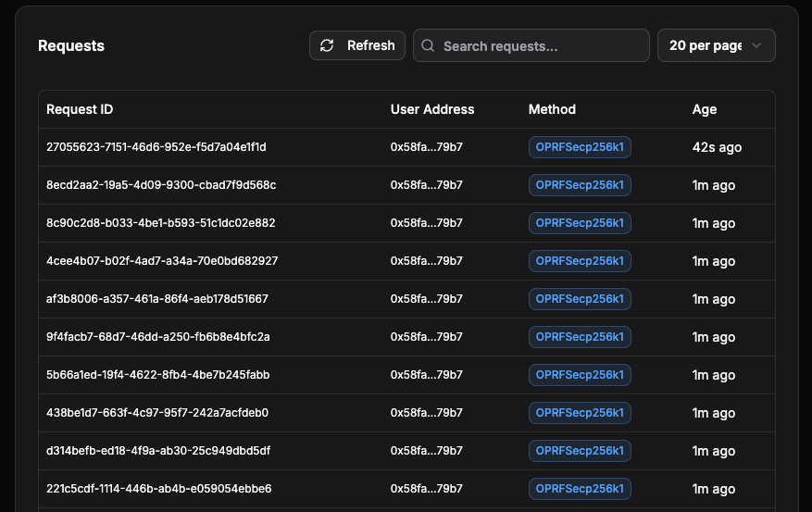Click user address 0x58fa...79b7 in 8ecd2aa2 row
The height and width of the screenshot is (512, 812).
426,185
